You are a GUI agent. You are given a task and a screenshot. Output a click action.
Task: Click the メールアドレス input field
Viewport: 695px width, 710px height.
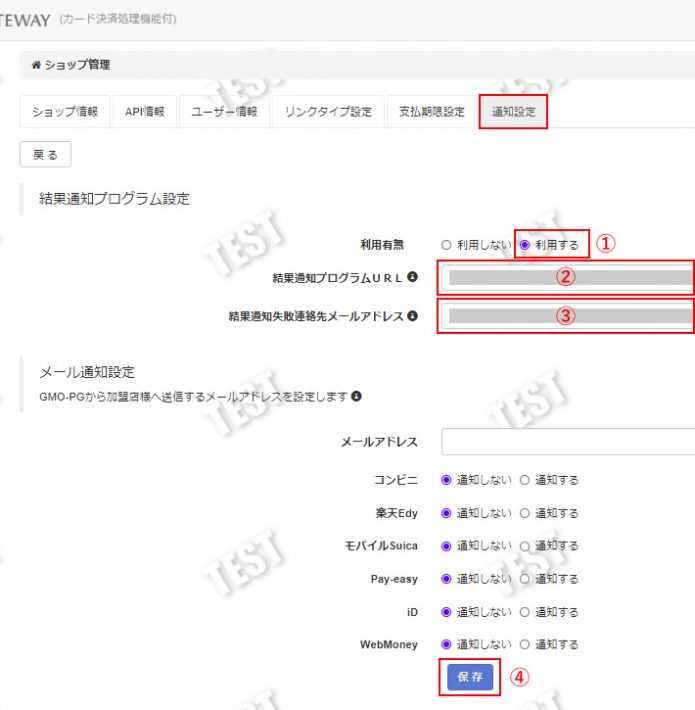point(568,442)
